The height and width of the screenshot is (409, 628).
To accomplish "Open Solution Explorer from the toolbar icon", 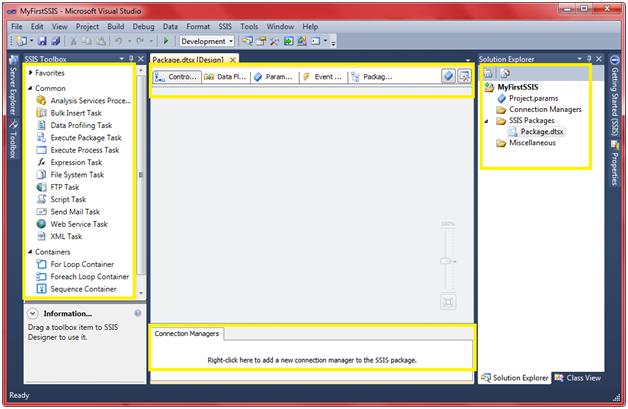I will pyautogui.click(x=248, y=41).
